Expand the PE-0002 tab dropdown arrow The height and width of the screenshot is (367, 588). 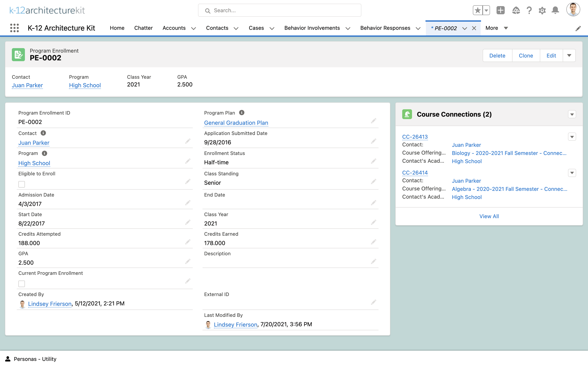(x=464, y=28)
